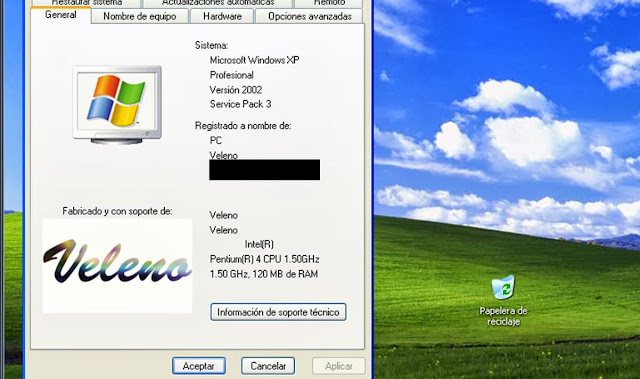Click the 'Service Pack 3' text
Image resolution: width=640 pixels, height=379 pixels.
240,104
